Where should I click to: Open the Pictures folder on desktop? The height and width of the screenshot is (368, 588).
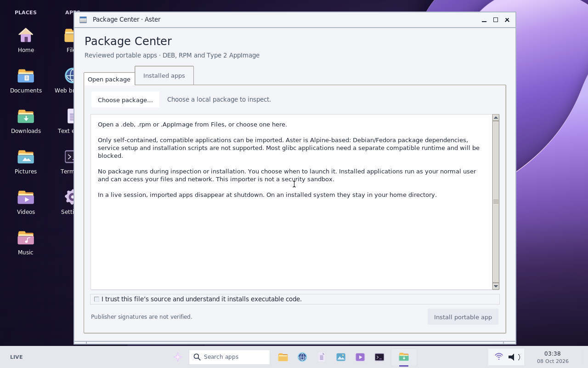(26, 162)
